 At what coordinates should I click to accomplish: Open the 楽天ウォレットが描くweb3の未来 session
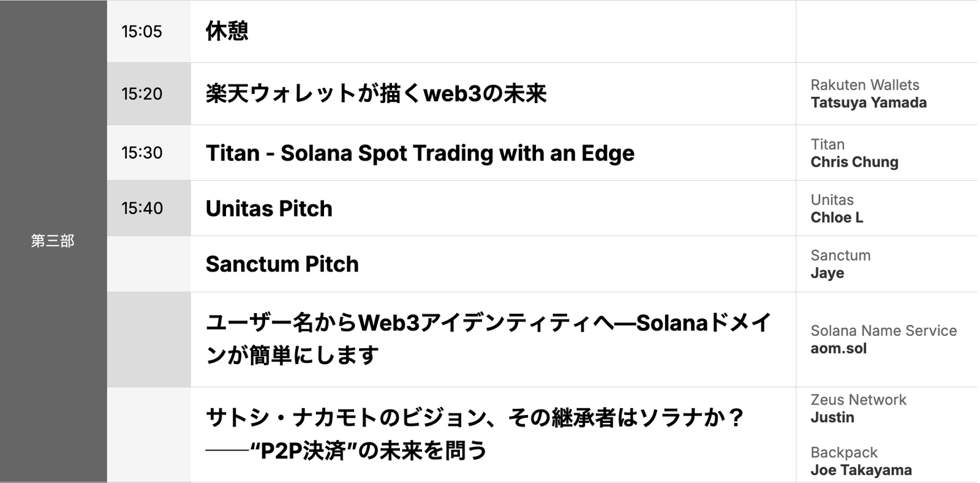tap(376, 94)
